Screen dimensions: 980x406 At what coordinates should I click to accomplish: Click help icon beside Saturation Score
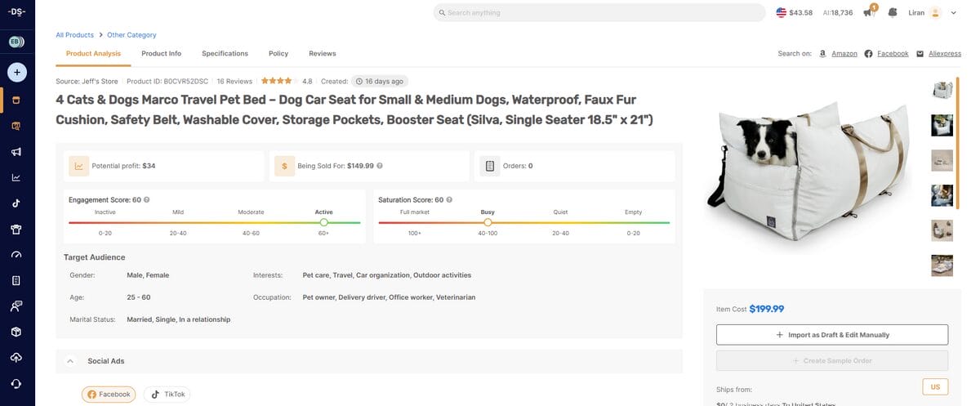449,199
